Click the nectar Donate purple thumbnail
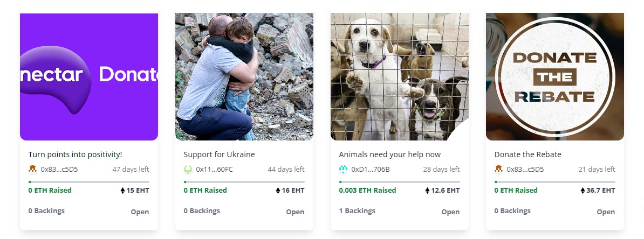The image size is (644, 239). (89, 76)
